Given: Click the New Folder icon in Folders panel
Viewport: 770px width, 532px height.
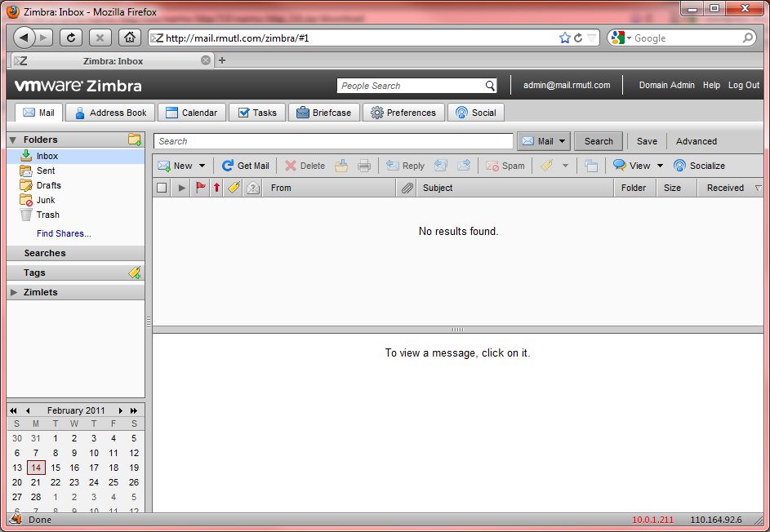Looking at the screenshot, I should [x=136, y=140].
